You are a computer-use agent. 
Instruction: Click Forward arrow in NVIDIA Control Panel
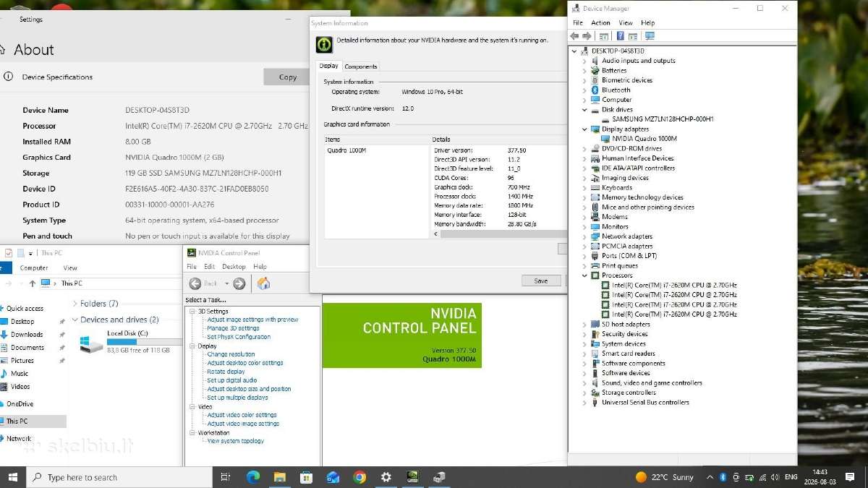pos(239,283)
